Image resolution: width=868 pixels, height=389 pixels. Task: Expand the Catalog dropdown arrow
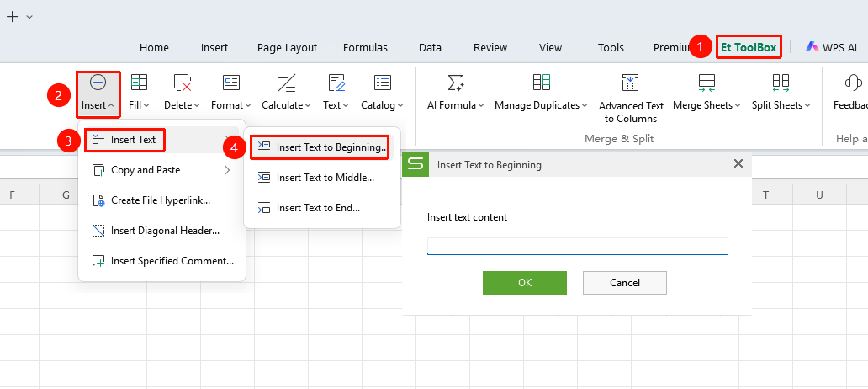[x=400, y=105]
